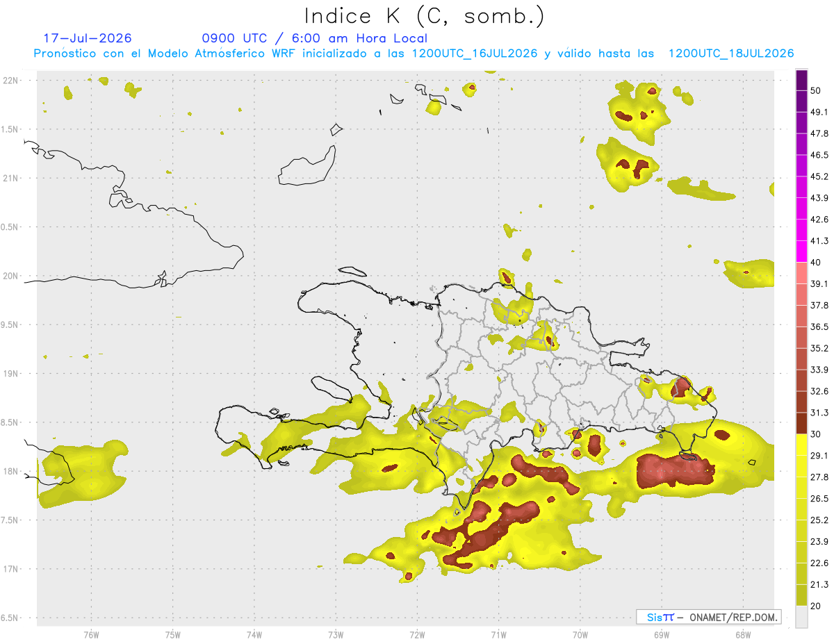The height and width of the screenshot is (644, 834).
Task: Select the olive colorbar segment between 21.3 and 20
Action: (802, 595)
